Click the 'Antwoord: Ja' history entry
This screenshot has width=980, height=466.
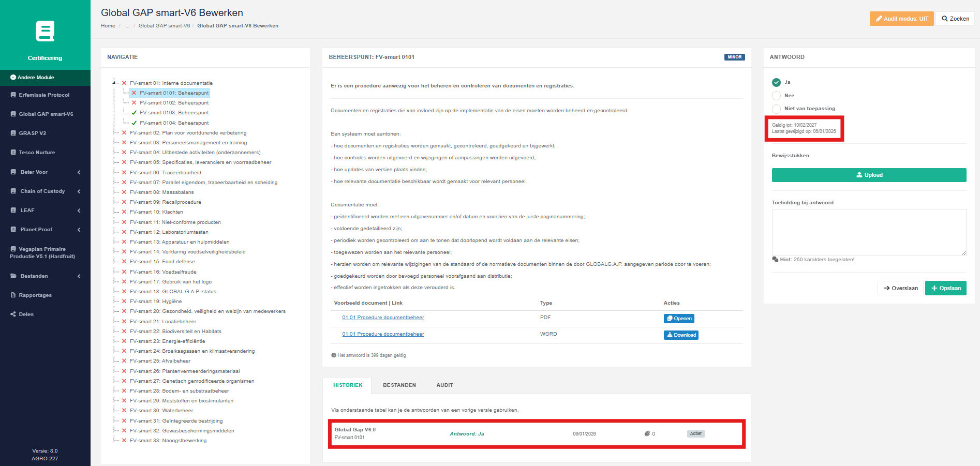point(467,434)
